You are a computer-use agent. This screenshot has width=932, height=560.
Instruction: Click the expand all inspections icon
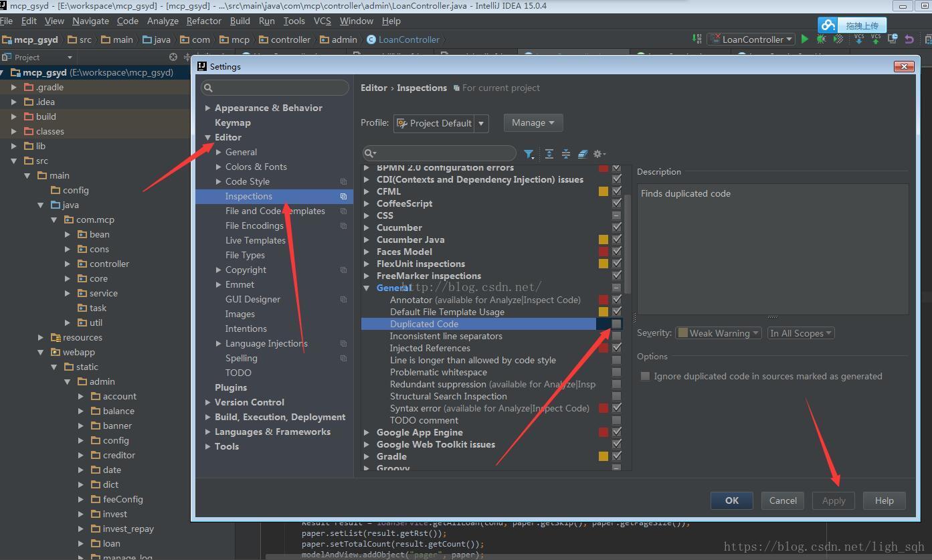[549, 154]
